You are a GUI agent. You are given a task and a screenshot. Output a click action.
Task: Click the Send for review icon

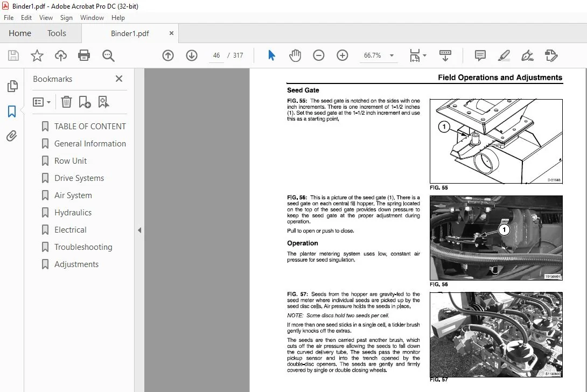pos(551,55)
